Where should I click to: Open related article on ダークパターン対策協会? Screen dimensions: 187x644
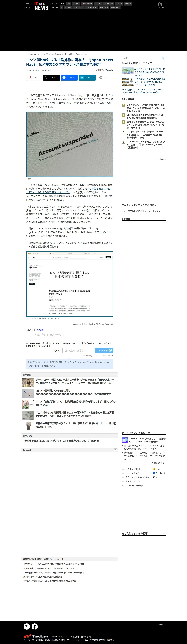pos(75,381)
